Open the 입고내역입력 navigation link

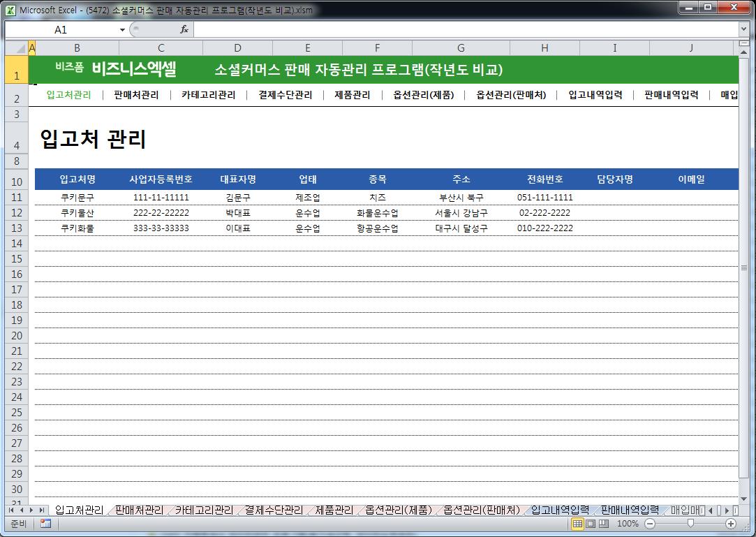(595, 94)
